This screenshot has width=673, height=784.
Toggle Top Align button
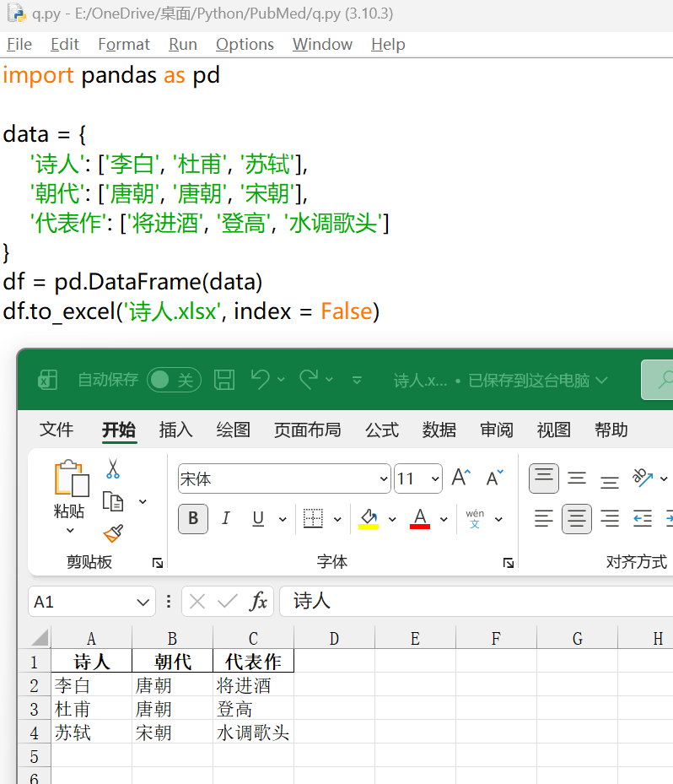tap(544, 479)
